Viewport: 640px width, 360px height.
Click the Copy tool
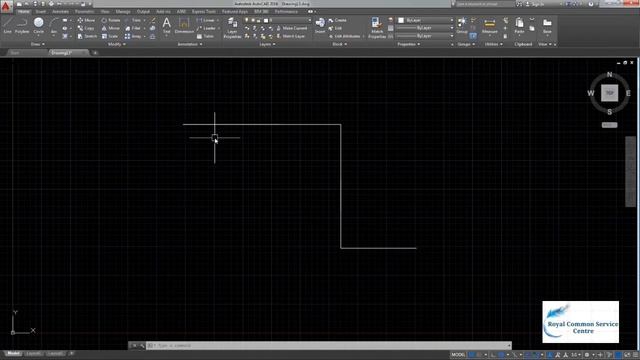[86, 28]
